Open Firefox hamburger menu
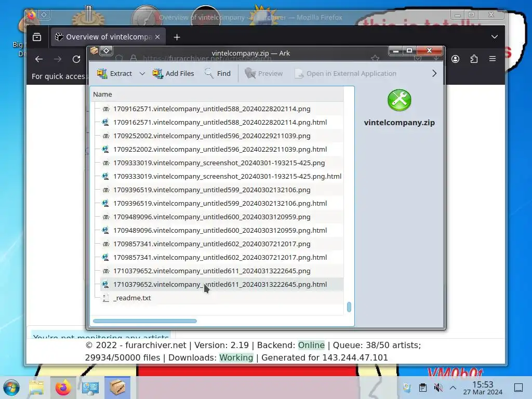The height and width of the screenshot is (399, 532). [493, 59]
